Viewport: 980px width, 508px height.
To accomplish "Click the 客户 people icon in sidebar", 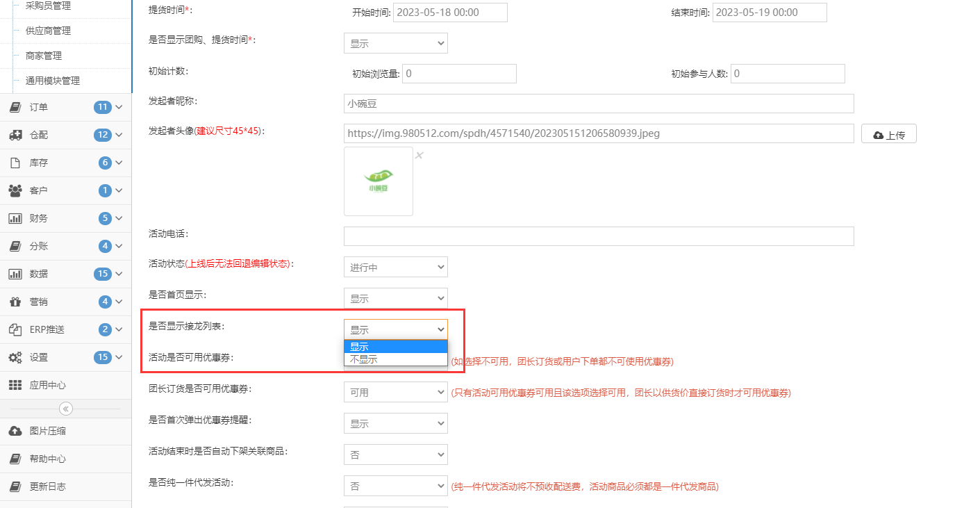I will coord(15,190).
